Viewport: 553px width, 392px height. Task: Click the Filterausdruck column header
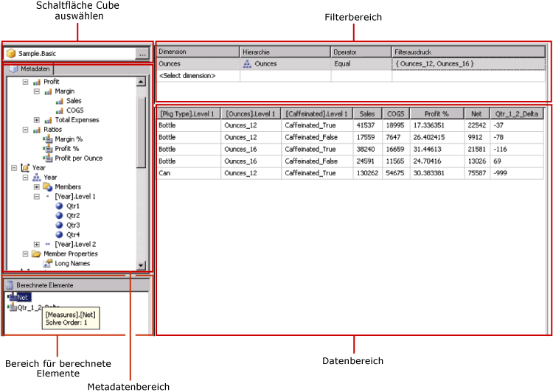pyautogui.click(x=469, y=52)
